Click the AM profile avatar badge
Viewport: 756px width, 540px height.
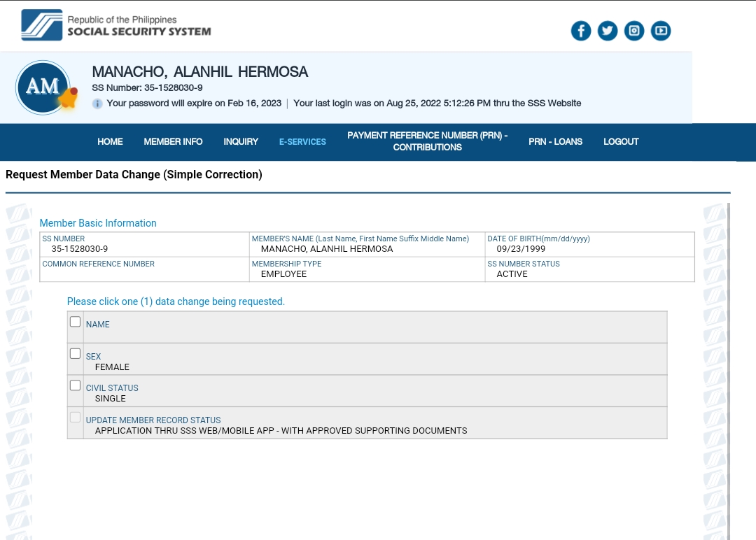click(43, 87)
